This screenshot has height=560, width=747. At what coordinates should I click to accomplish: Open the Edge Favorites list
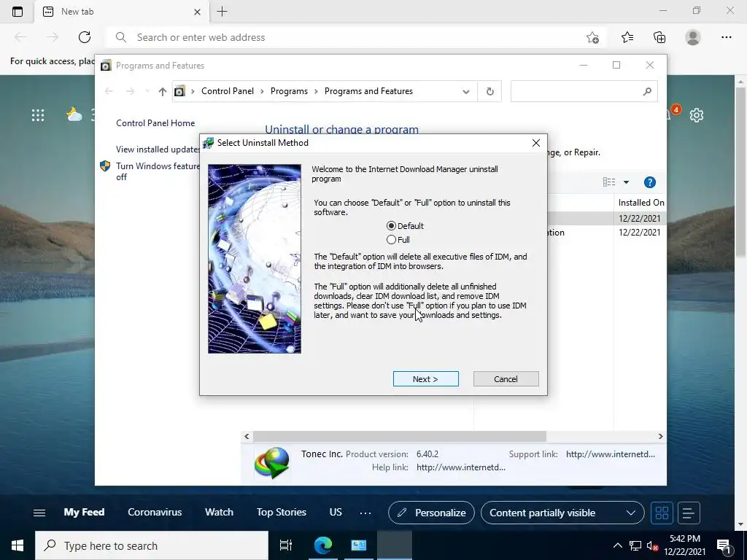point(627,37)
